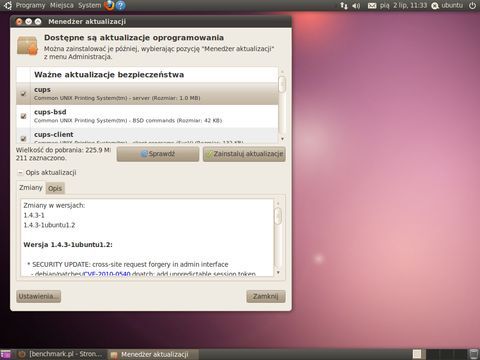Click the show desktop icon in bottom panel
Screen dimensions: 480x360
point(6,354)
